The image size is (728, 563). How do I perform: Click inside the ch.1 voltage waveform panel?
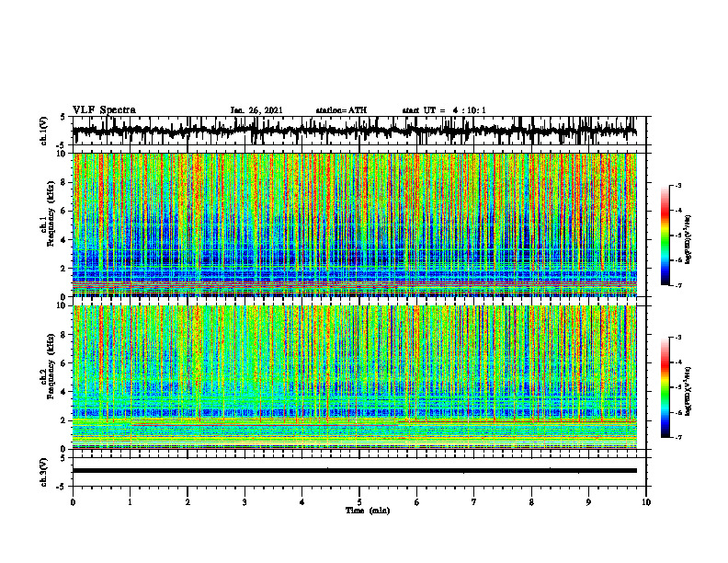[359, 131]
